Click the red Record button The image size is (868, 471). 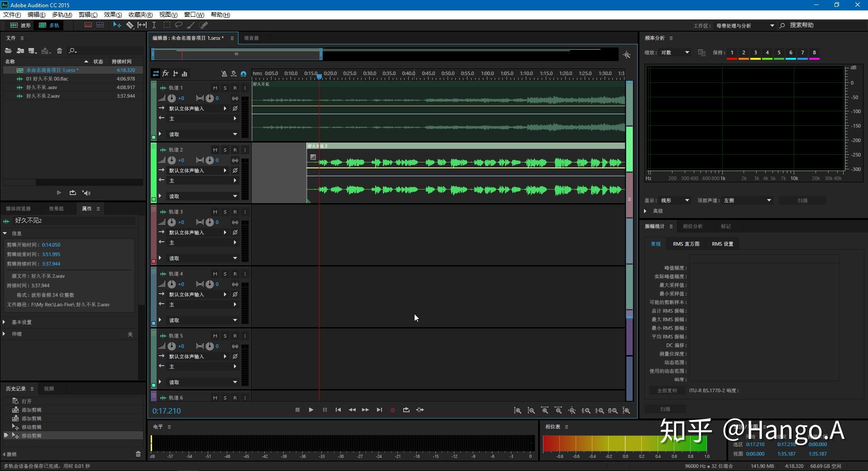pyautogui.click(x=393, y=410)
